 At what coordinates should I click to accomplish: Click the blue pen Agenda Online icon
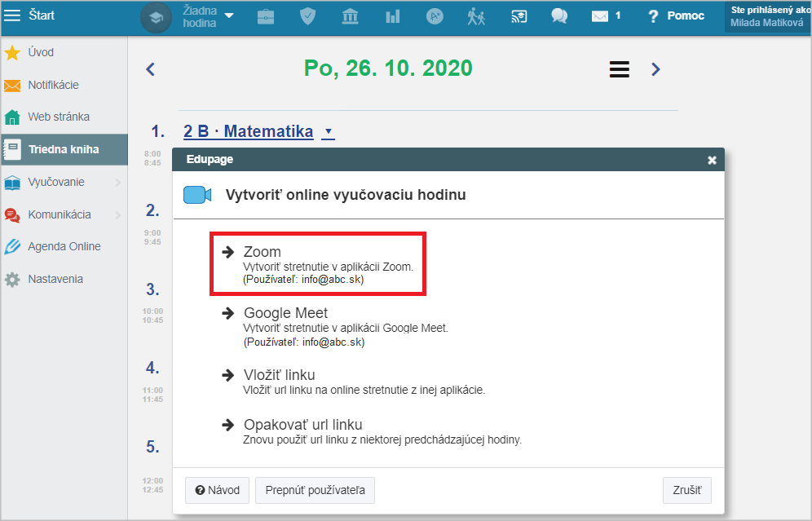(12, 247)
